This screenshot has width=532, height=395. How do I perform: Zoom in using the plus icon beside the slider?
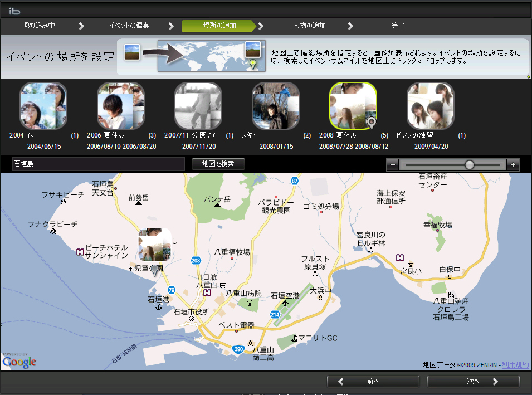[x=514, y=165]
